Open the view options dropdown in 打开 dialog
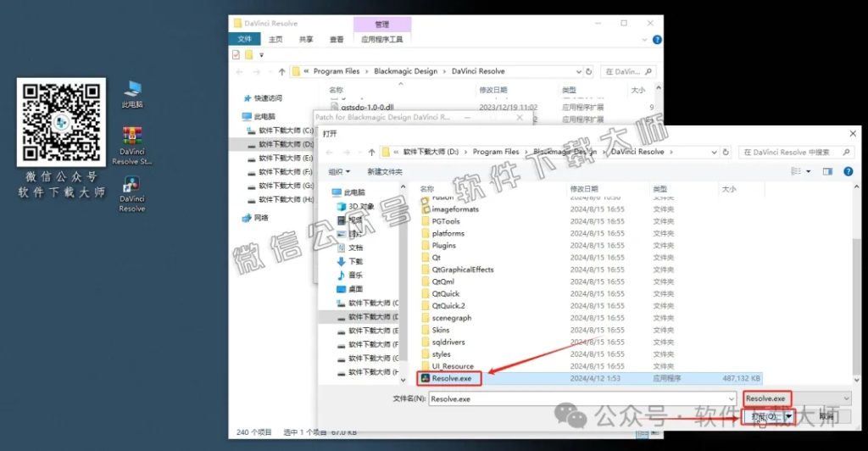 click(808, 171)
